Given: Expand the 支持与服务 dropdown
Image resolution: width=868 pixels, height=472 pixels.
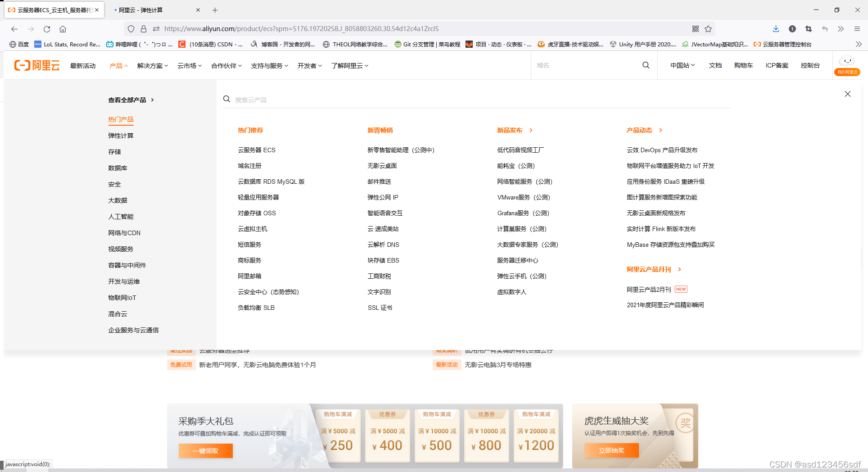Looking at the screenshot, I should coord(269,65).
